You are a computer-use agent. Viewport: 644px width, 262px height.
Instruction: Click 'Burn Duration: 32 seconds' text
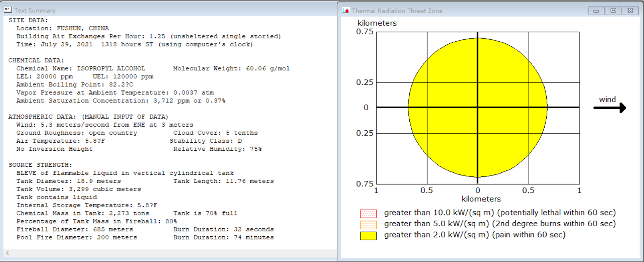223,229
